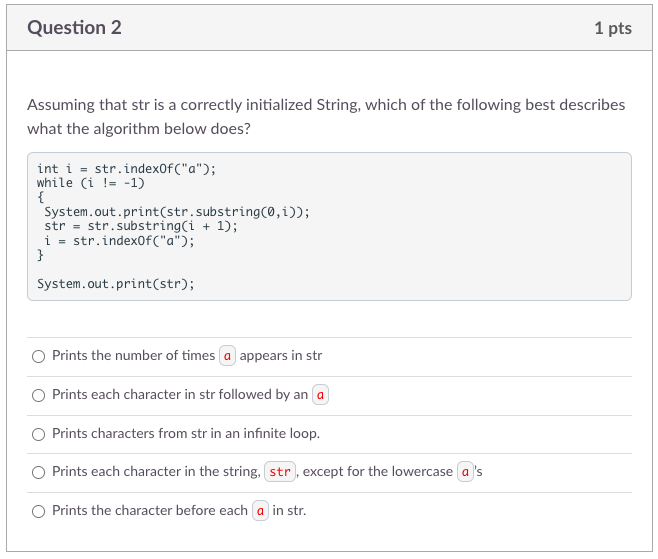Screen dimensions: 658x559
Task: Click the '1 pts' points label
Action: (x=612, y=28)
